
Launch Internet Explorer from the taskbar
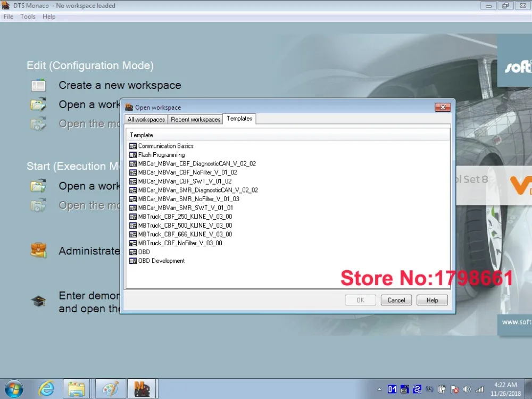[46, 389]
